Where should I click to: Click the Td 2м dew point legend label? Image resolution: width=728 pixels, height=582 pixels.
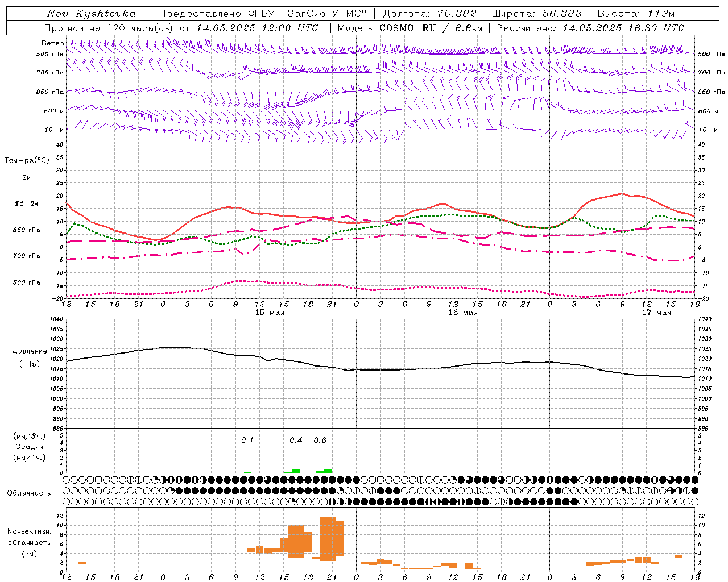(x=26, y=203)
